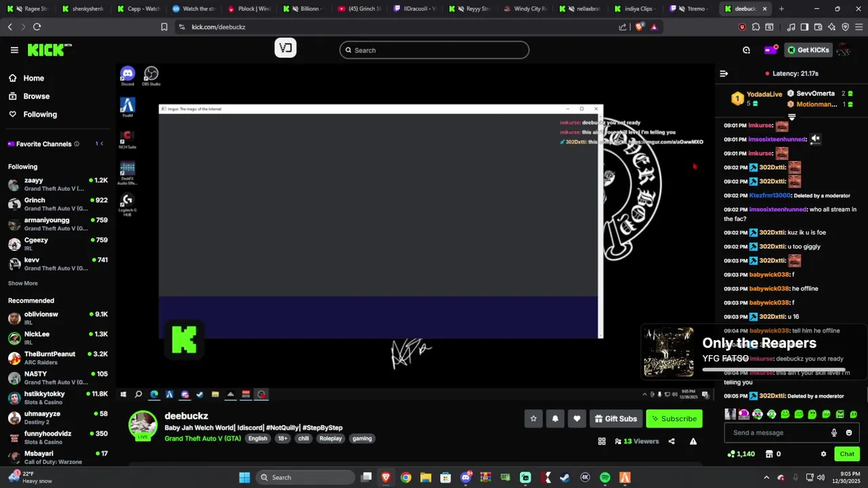
Task: Open zaayy channel in Following list
Action: click(x=58, y=184)
